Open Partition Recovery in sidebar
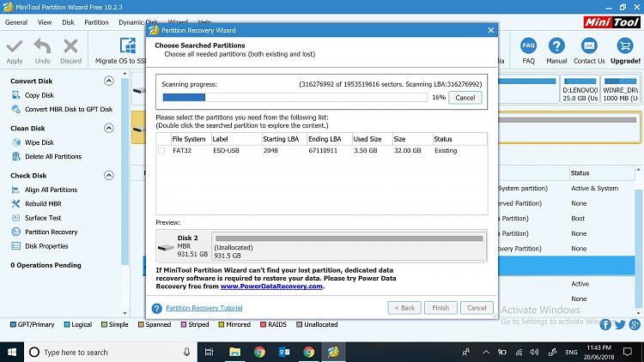Image resolution: width=644 pixels, height=362 pixels. click(51, 232)
